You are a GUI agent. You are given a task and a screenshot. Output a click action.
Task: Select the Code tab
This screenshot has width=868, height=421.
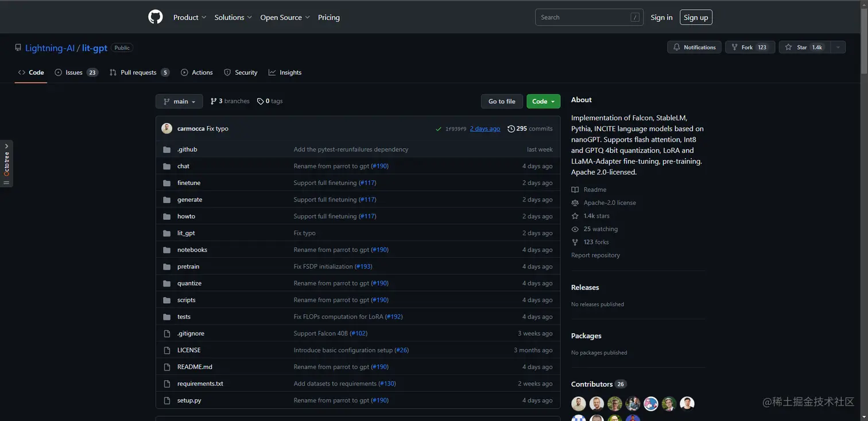click(31, 72)
